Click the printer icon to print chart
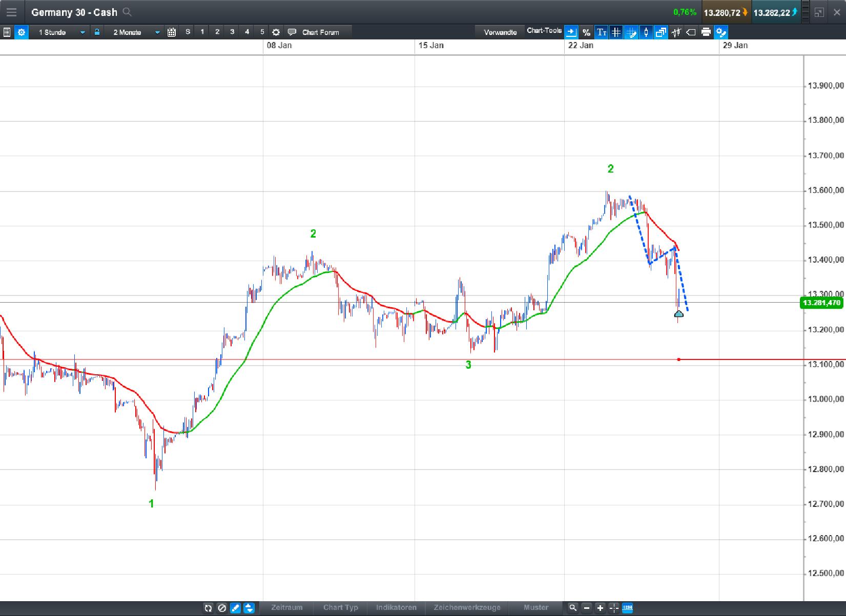The width and height of the screenshot is (846, 616). click(x=706, y=32)
